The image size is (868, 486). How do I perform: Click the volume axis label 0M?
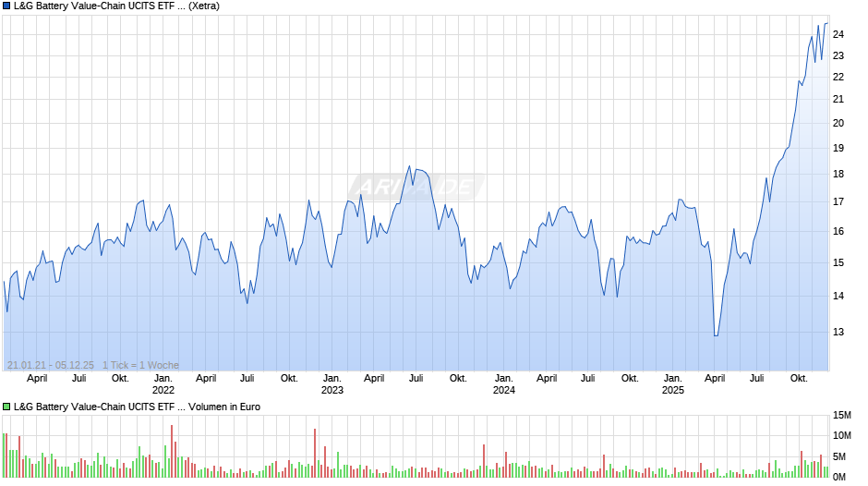point(839,477)
